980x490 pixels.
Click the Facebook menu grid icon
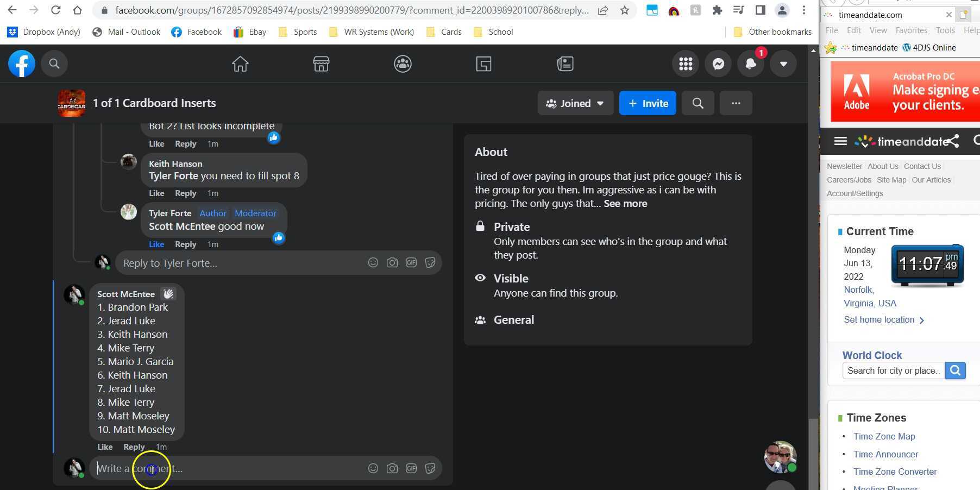686,64
